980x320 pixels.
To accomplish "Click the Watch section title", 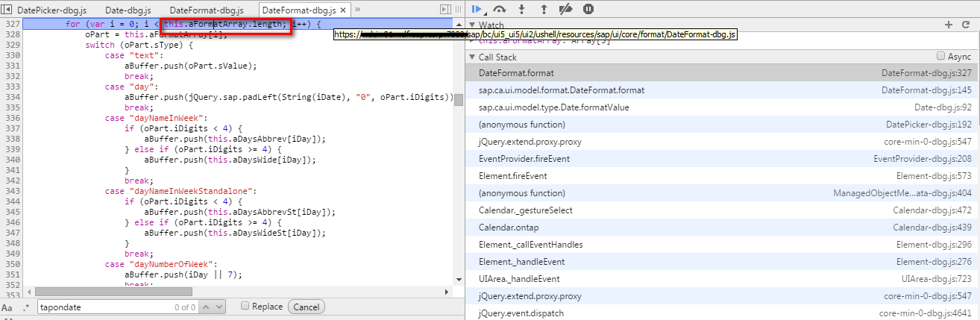I will pyautogui.click(x=491, y=25).
